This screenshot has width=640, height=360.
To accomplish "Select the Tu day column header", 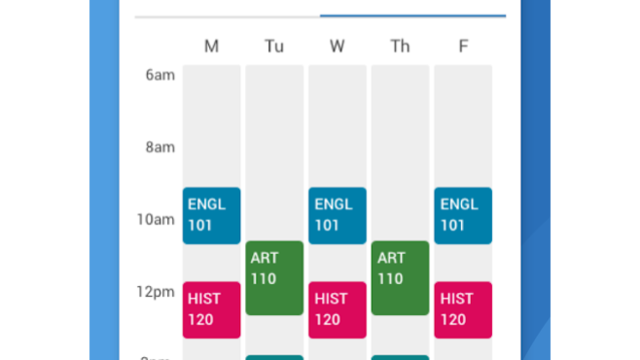I will [274, 46].
